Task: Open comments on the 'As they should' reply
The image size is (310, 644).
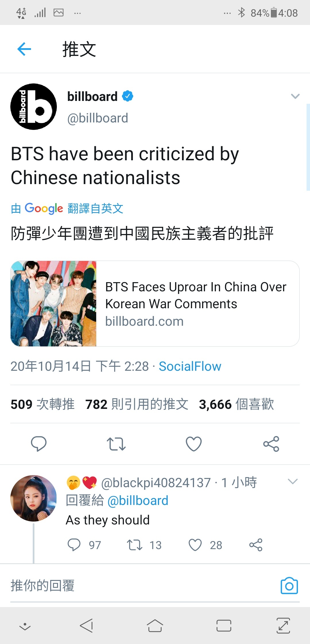Action: (74, 545)
